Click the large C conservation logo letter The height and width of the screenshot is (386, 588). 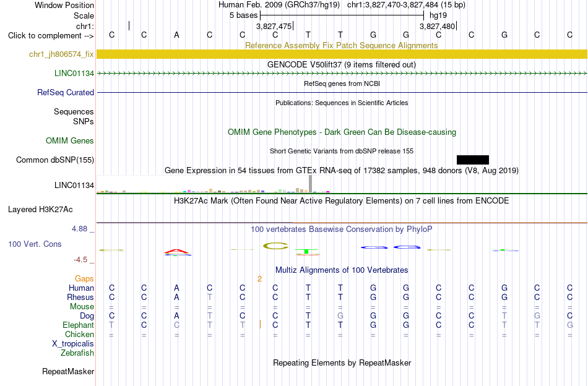pyautogui.click(x=275, y=246)
